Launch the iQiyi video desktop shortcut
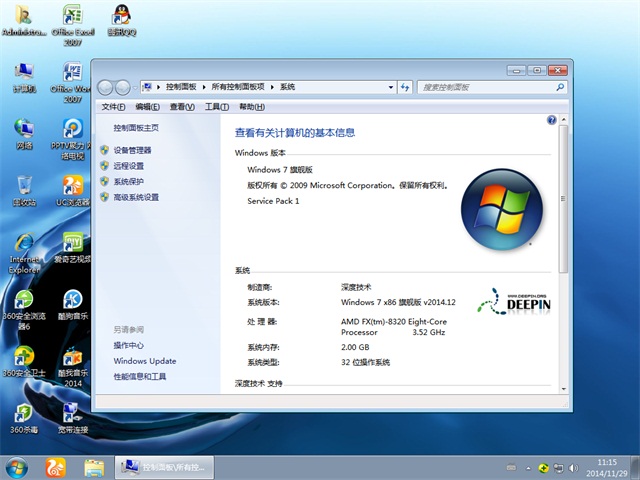Viewport: 640px width, 480px height. (73, 248)
